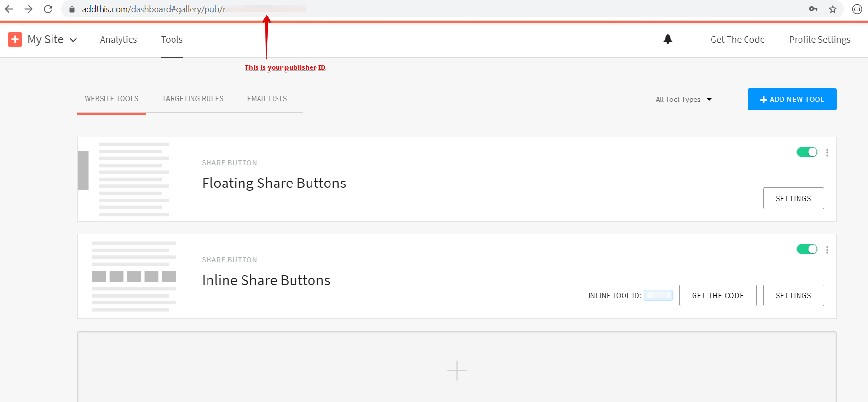Switch to the Targeting Rules tab

tap(192, 99)
